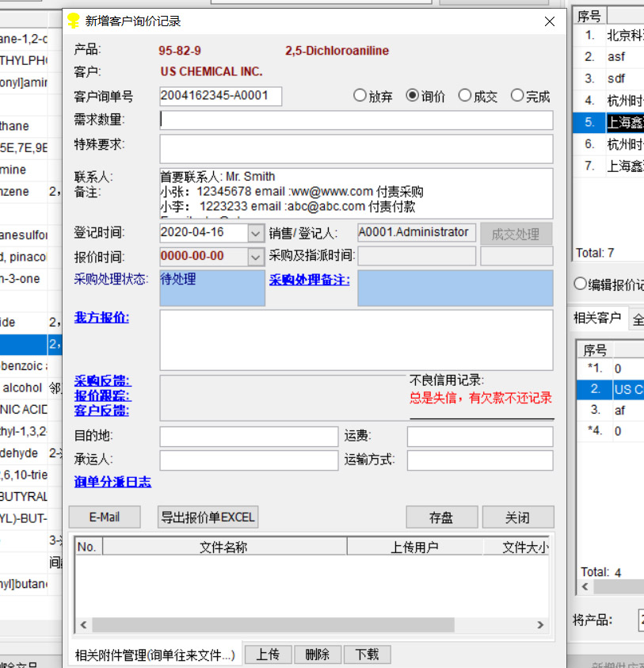
Task: Close the inquiry record dialog with X
Action: point(549,22)
